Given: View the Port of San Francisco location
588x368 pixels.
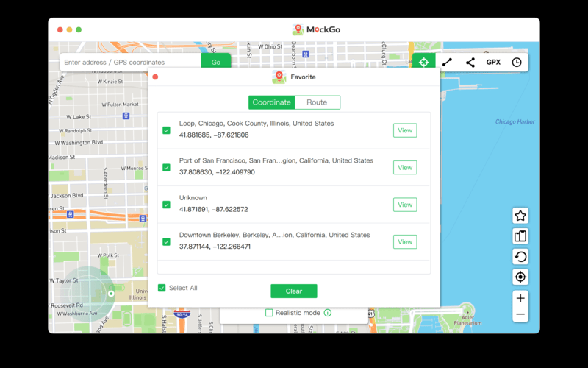Looking at the screenshot, I should tap(405, 168).
